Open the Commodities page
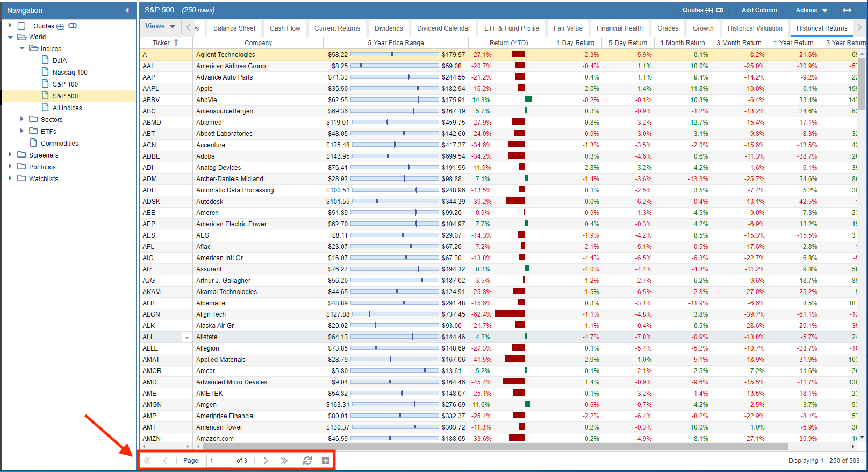The image size is (868, 472). pyautogui.click(x=60, y=144)
